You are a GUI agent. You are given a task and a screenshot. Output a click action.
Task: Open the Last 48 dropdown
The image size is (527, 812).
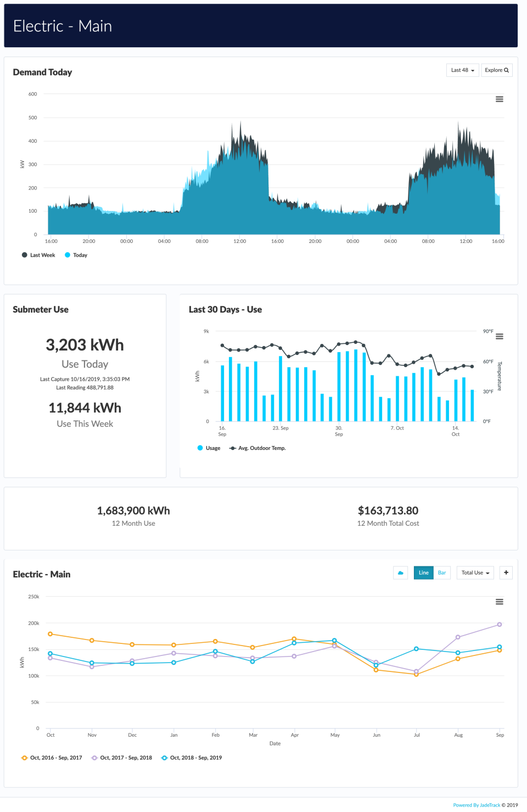tap(462, 70)
